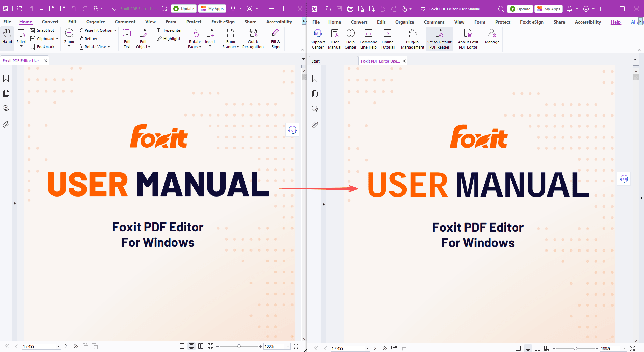Click print icon in left window toolbar
Screen dimensions: 644x352
click(41, 9)
